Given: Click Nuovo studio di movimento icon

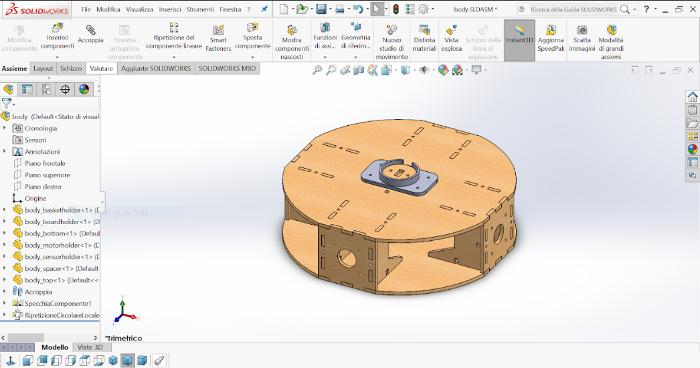Looking at the screenshot, I should (x=392, y=30).
